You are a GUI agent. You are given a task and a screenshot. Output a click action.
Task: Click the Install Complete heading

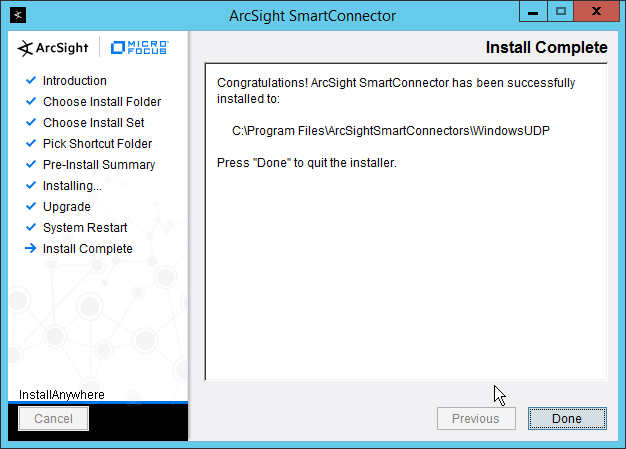coord(545,47)
